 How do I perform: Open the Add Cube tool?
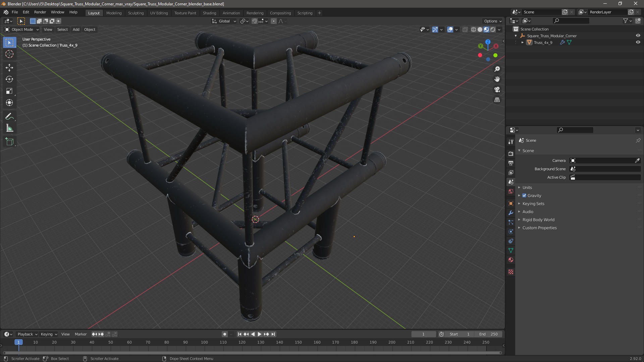point(9,142)
